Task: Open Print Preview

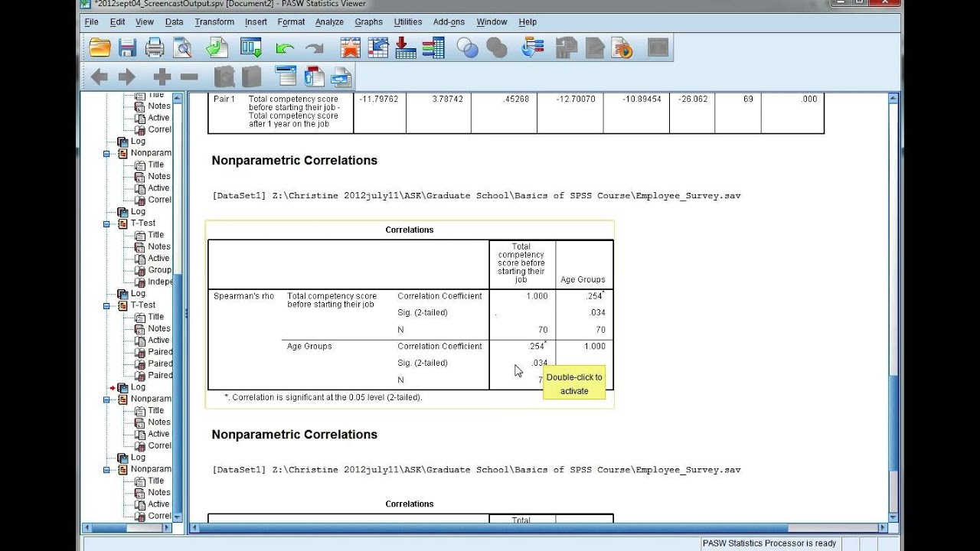Action: (183, 49)
